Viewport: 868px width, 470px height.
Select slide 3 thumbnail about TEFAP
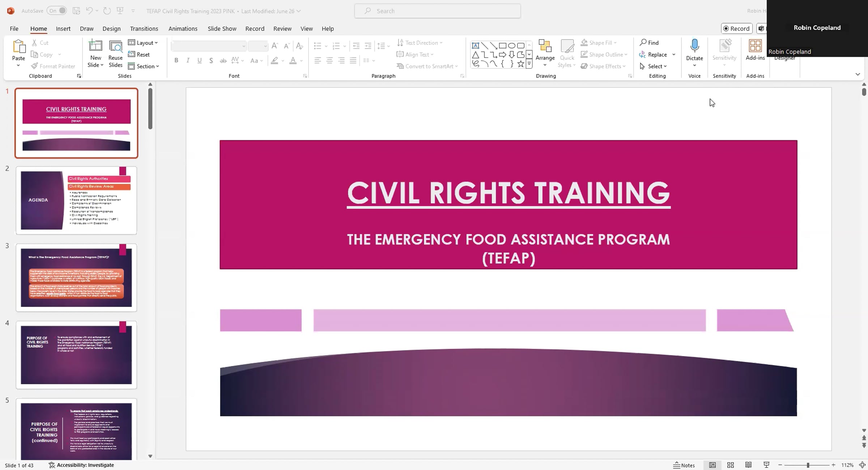point(76,277)
